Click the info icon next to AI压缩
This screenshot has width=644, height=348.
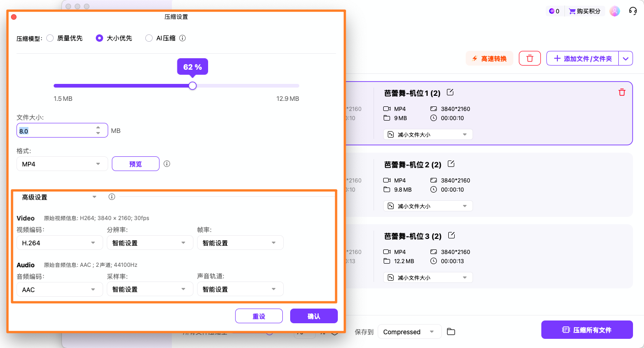[x=182, y=38]
